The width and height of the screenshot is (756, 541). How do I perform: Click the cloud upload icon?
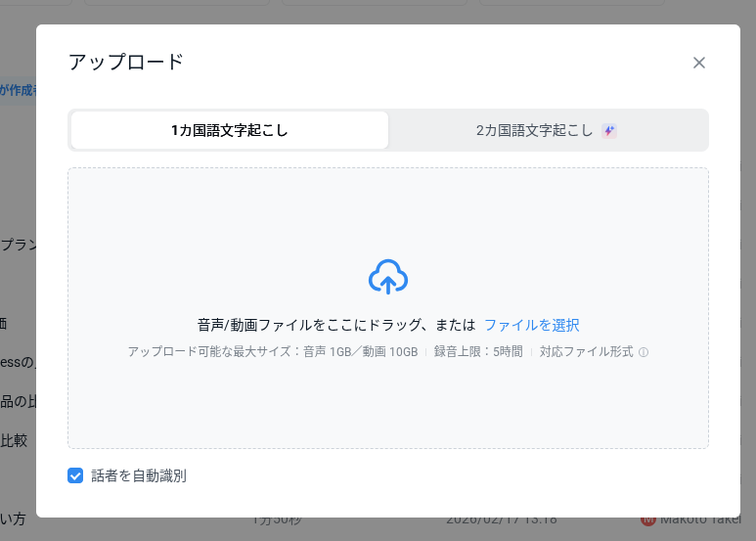[x=387, y=278]
